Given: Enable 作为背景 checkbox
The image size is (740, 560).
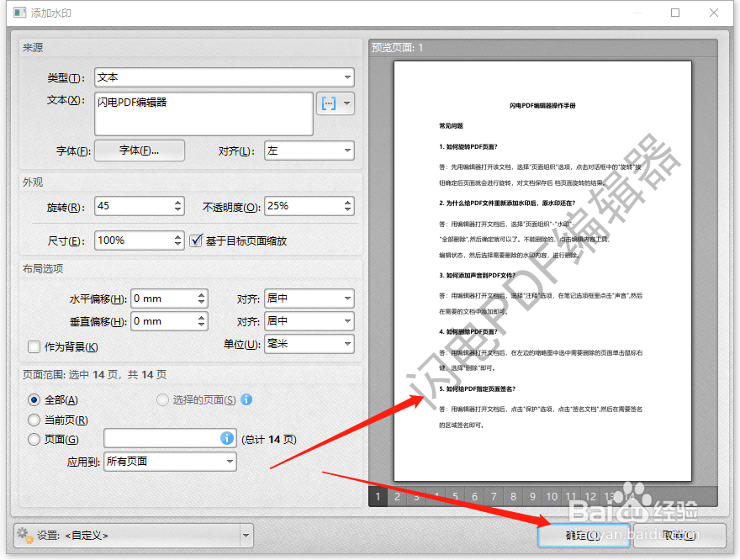Looking at the screenshot, I should click(x=34, y=347).
